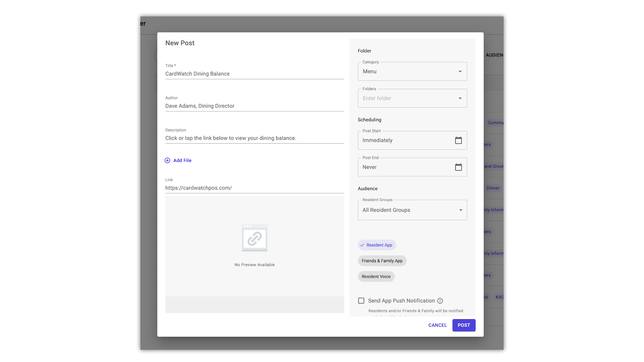Click the K4C tag in background list

coord(499,297)
